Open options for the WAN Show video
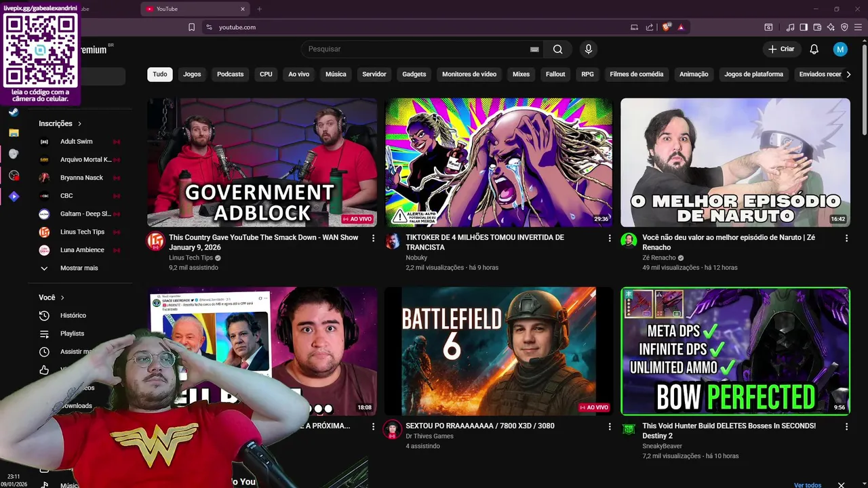The width and height of the screenshot is (868, 488). click(x=373, y=238)
